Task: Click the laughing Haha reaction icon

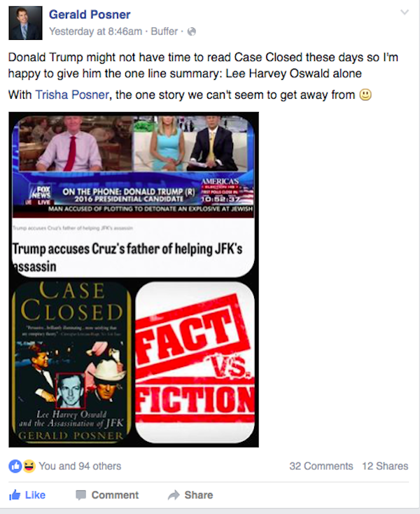Action: pos(29,466)
